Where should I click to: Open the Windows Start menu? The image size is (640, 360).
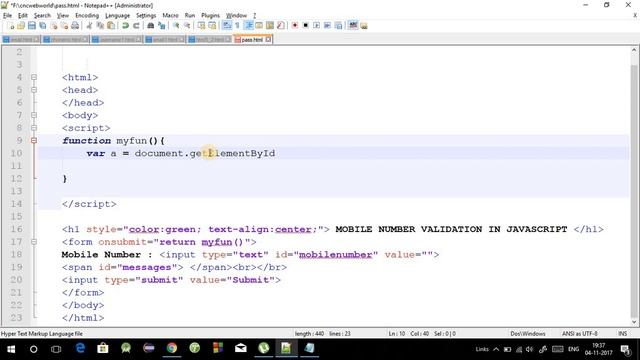click(11, 349)
